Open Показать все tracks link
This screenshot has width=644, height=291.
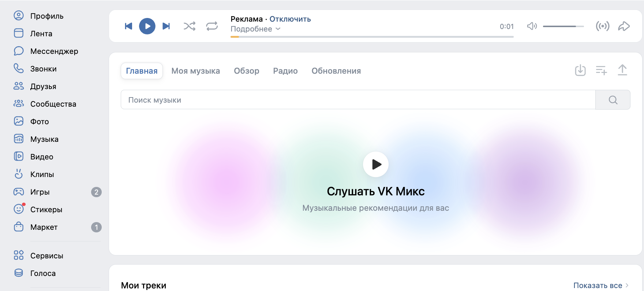tap(601, 286)
